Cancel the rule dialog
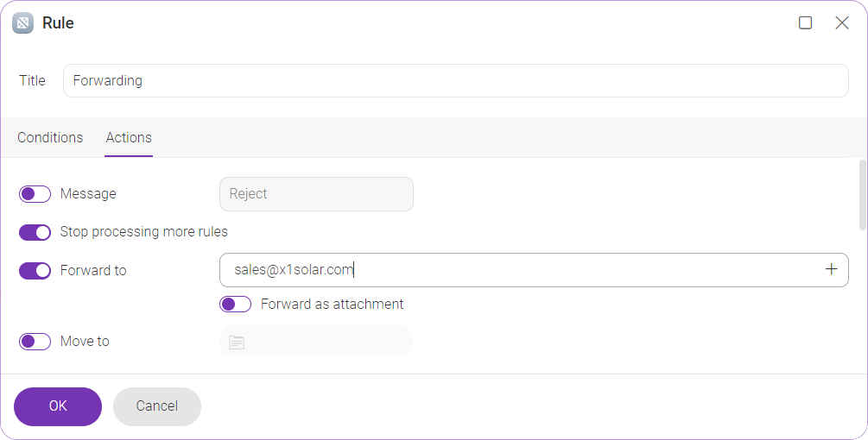This screenshot has height=440, width=868. tap(156, 406)
